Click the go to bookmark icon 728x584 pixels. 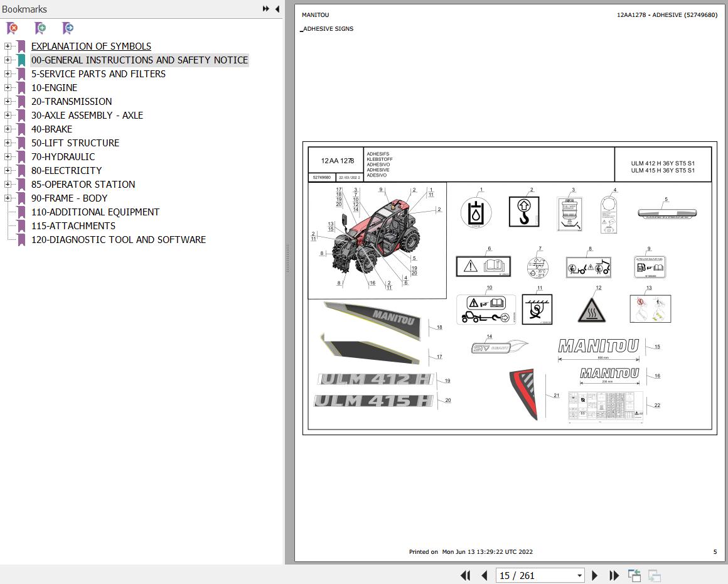[x=68, y=28]
